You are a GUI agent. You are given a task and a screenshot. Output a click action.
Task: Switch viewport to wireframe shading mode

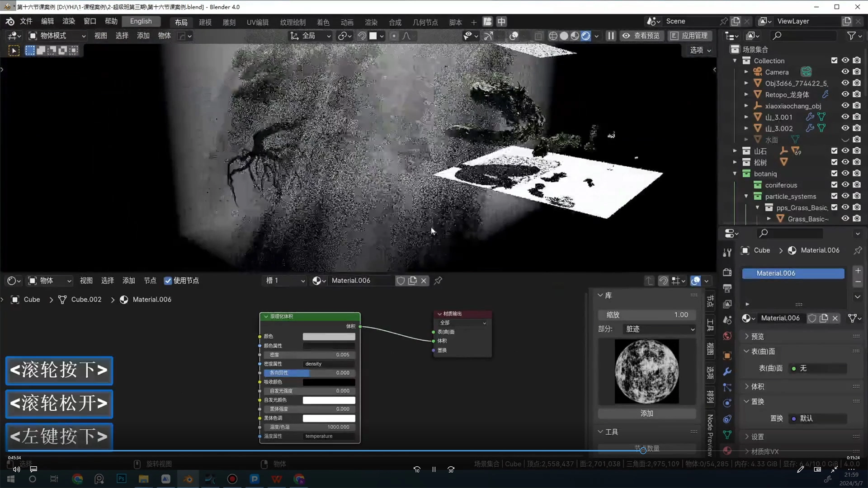(x=553, y=36)
